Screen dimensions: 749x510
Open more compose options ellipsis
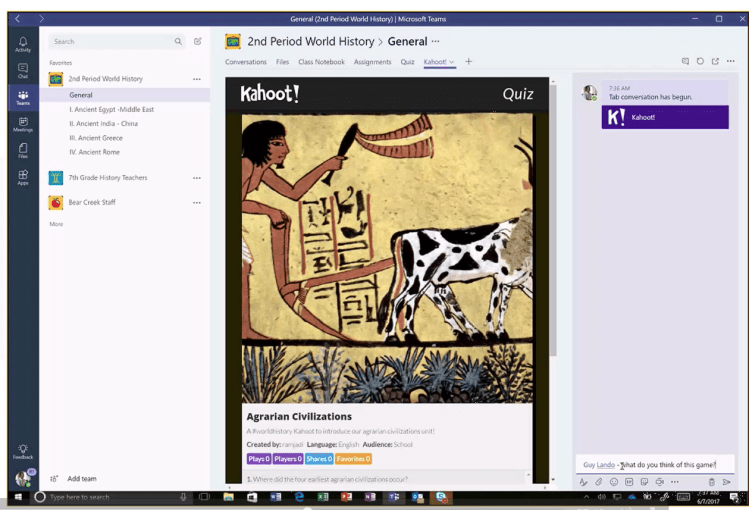674,482
